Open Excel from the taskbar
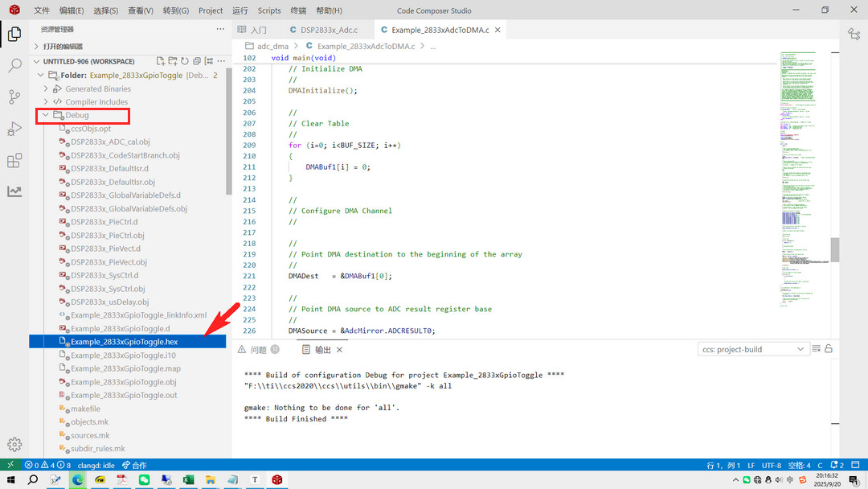This screenshot has height=489, width=868. point(188,479)
